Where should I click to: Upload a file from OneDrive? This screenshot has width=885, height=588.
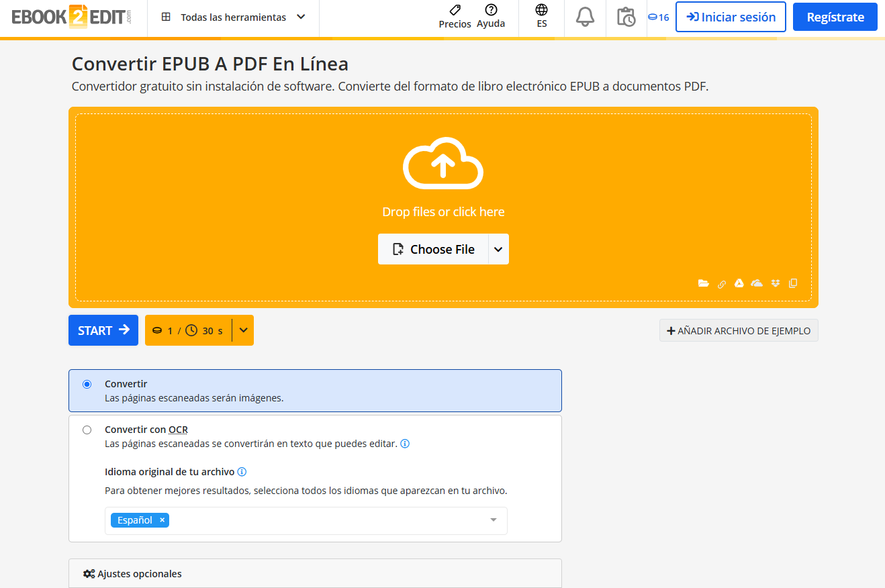(x=756, y=283)
